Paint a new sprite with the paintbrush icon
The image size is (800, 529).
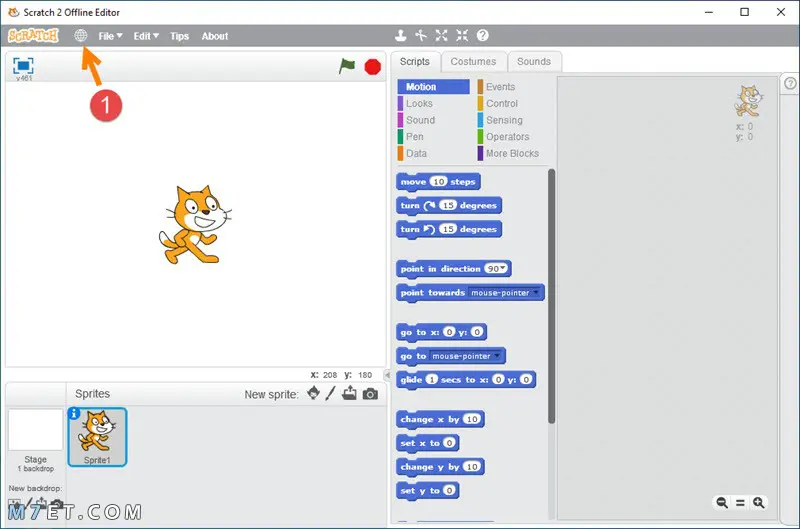point(331,393)
